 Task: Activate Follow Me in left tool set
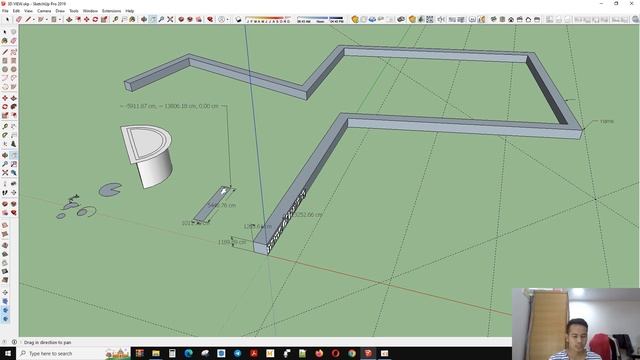13,107
